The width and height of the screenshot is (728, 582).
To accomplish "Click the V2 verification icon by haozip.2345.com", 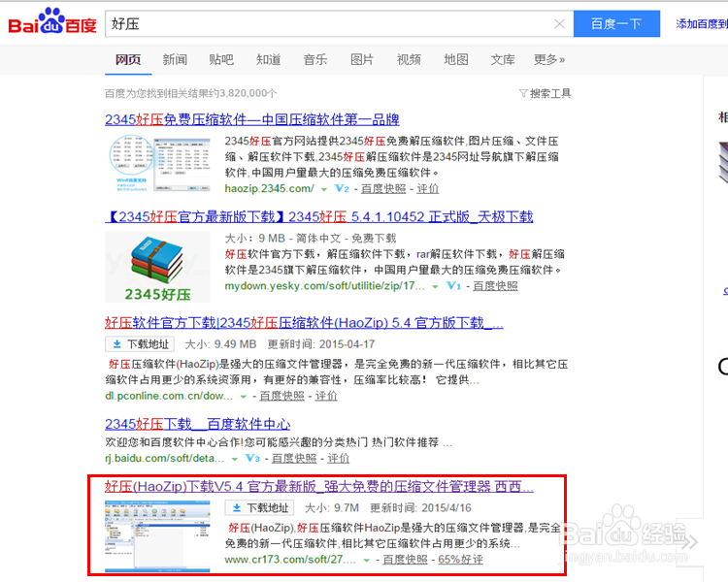I will 342,188.
